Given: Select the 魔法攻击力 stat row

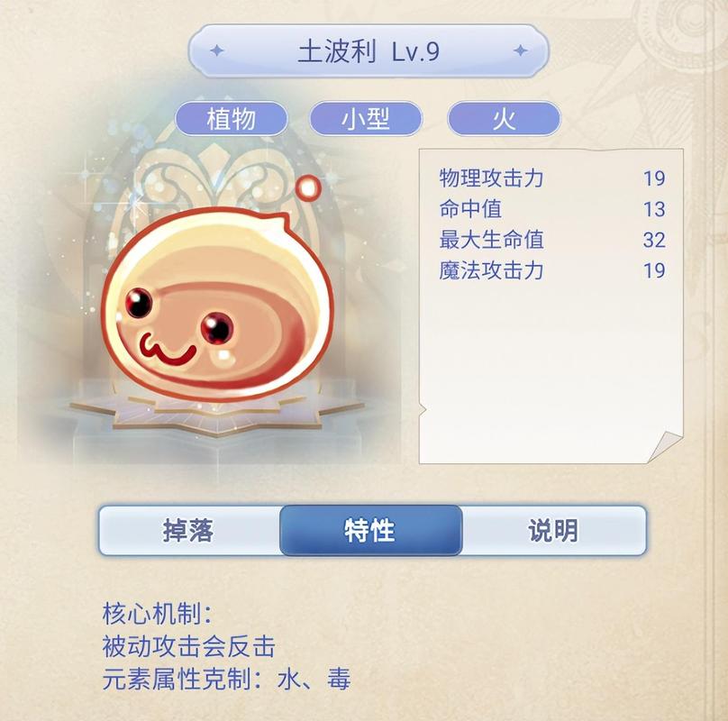Looking at the screenshot, I should click(552, 270).
